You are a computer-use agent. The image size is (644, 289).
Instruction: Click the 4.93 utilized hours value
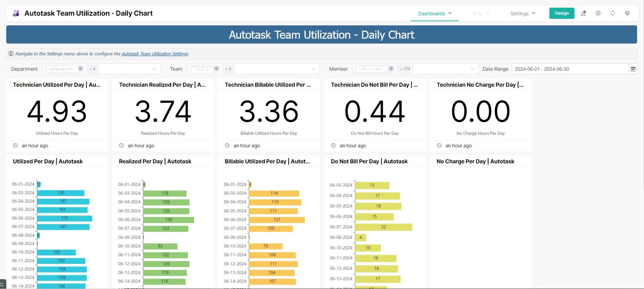tap(57, 111)
